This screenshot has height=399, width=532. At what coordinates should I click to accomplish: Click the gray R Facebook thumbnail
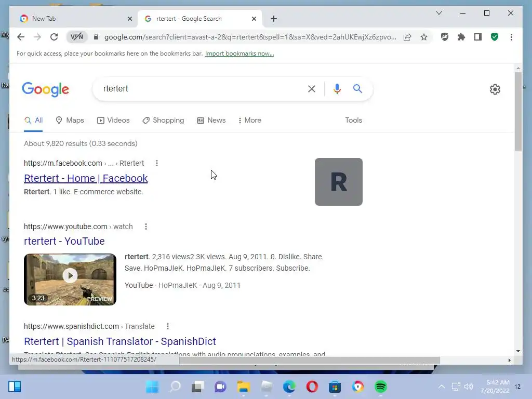(339, 182)
